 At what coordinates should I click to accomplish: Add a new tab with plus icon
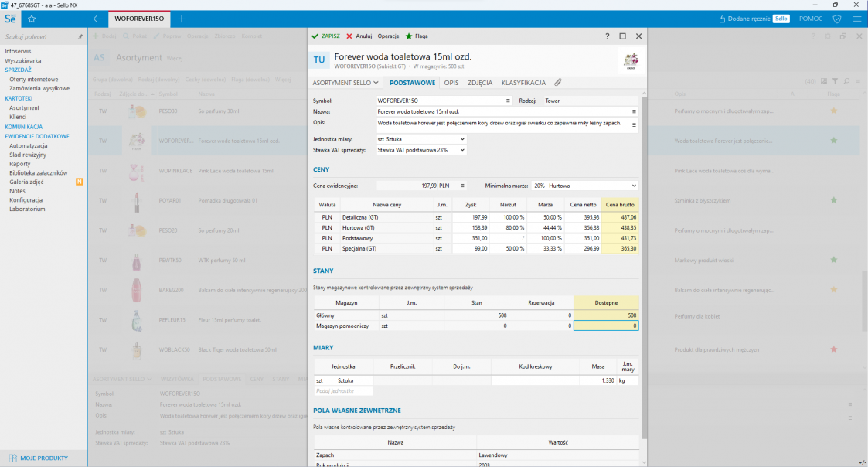182,18
